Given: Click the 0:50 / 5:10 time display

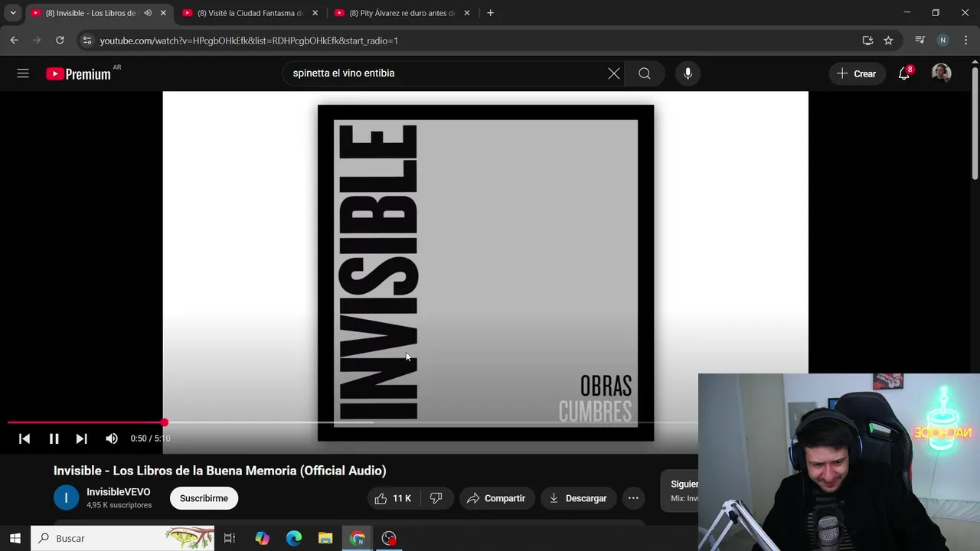Looking at the screenshot, I should [x=150, y=439].
